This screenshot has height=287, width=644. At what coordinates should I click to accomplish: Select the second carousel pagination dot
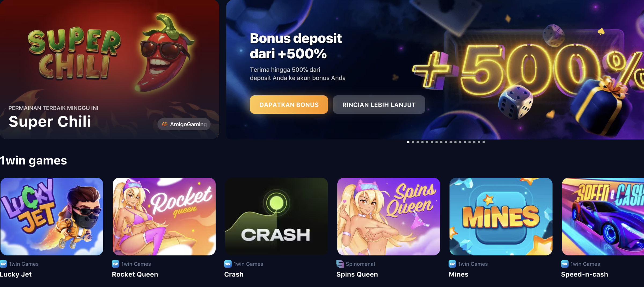413,142
